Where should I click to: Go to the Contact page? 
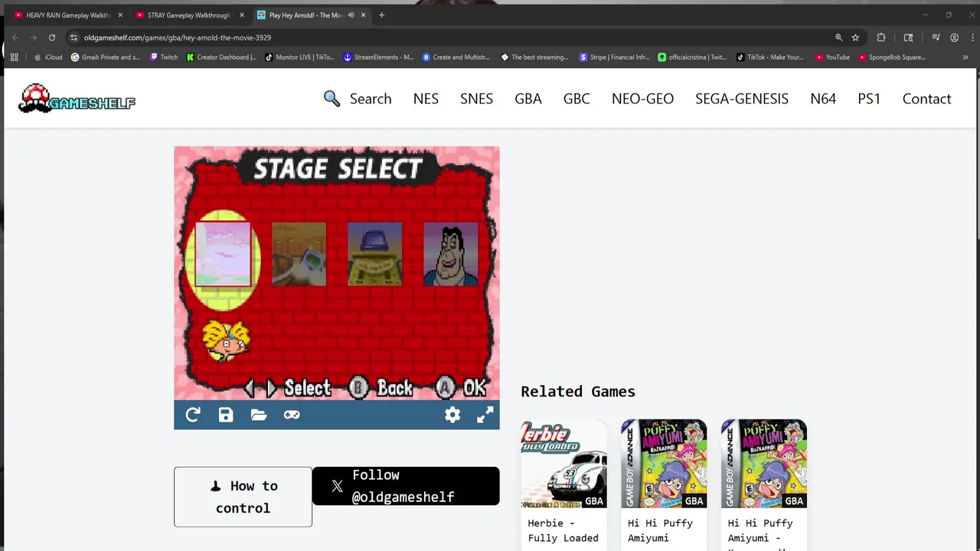click(x=926, y=99)
